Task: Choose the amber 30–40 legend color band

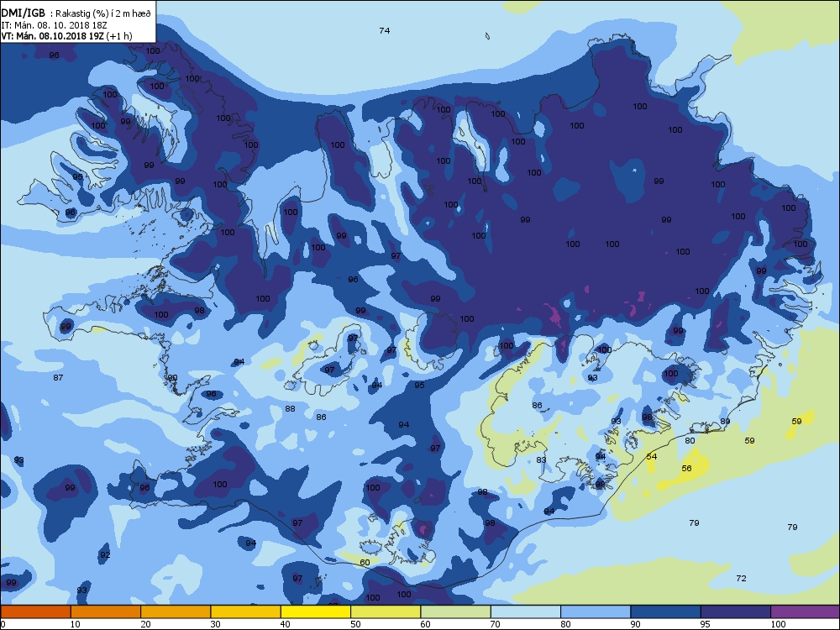Action: click(246, 612)
